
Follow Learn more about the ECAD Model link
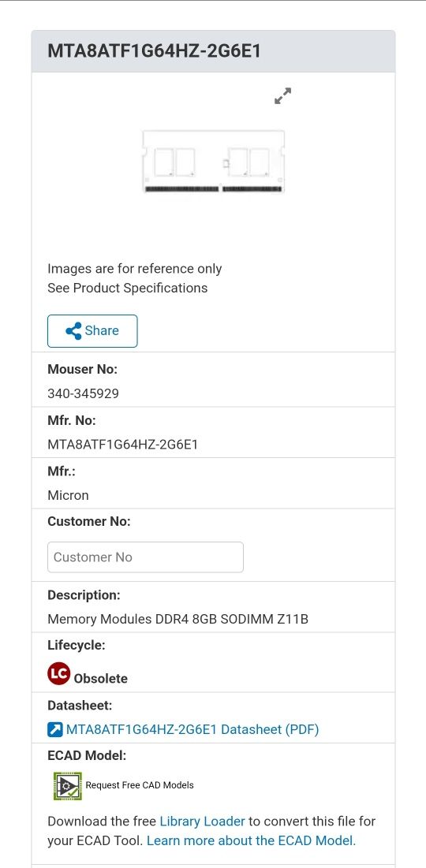point(251,840)
